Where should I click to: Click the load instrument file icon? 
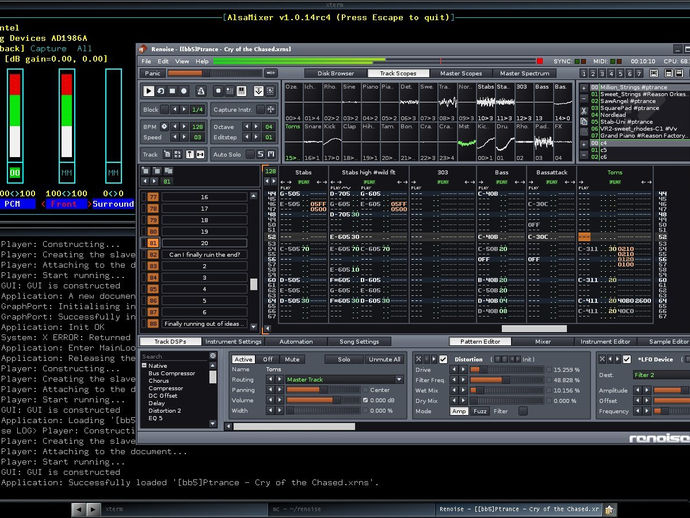584,121
